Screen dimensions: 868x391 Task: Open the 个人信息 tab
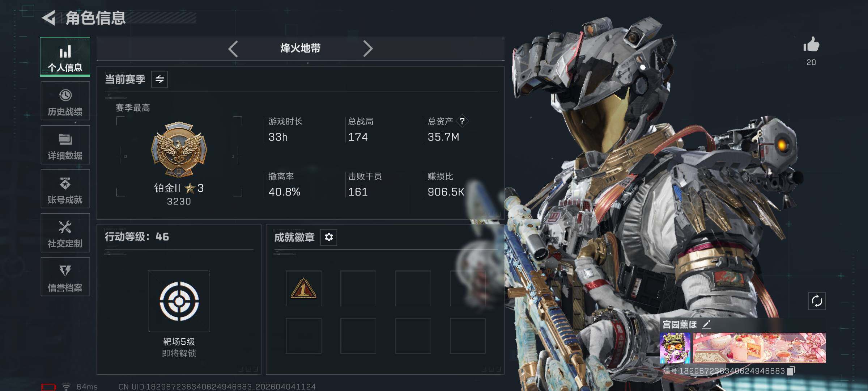click(x=65, y=56)
